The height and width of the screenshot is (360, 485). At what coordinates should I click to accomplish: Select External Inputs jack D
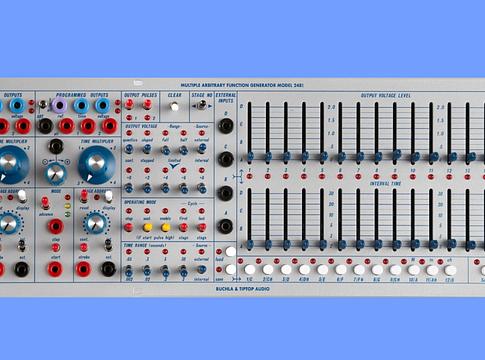click(225, 126)
